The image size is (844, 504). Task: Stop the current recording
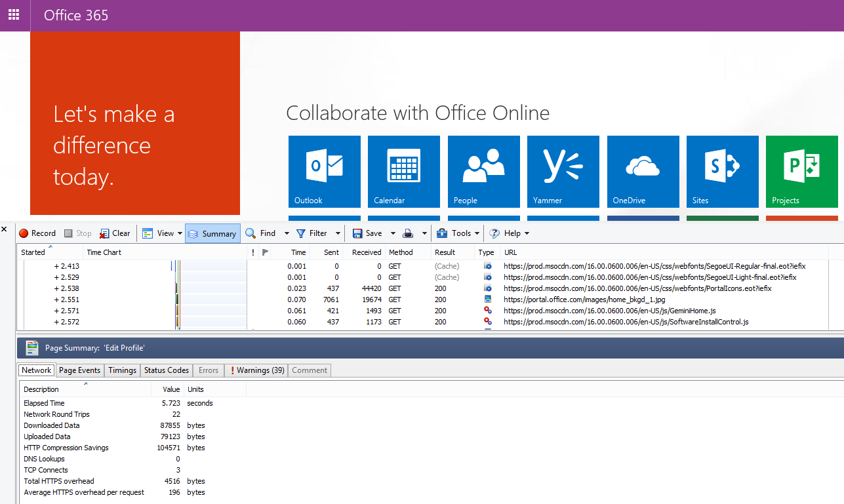point(77,233)
